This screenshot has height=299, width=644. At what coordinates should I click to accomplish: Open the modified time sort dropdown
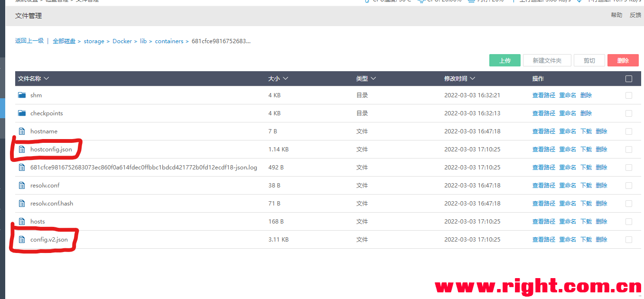(x=472, y=79)
